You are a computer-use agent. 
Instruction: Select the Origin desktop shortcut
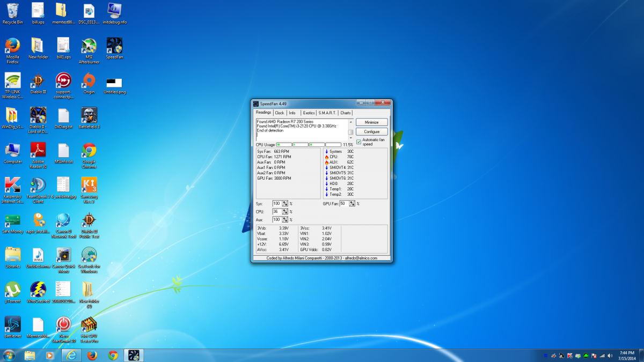89,83
